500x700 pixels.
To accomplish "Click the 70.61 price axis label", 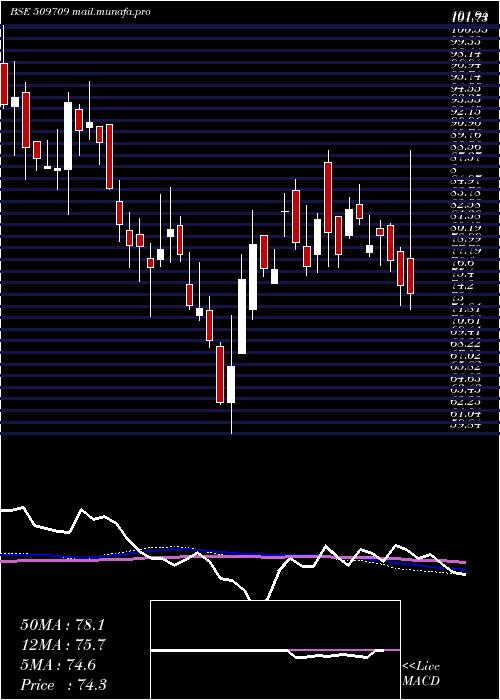I will tap(466, 321).
